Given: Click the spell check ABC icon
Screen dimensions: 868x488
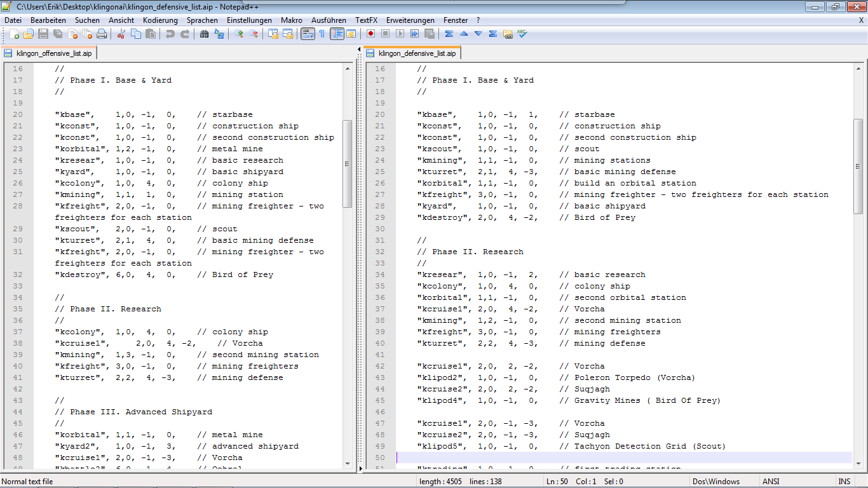Looking at the screenshot, I should pos(522,34).
